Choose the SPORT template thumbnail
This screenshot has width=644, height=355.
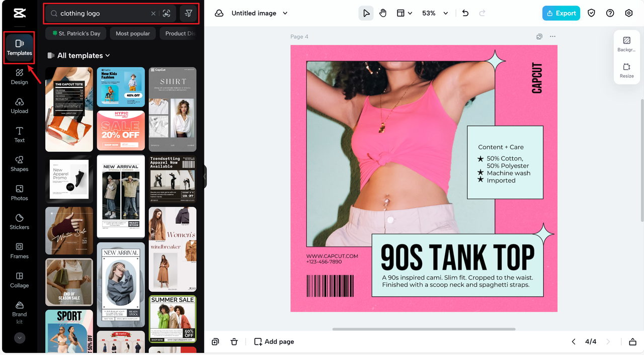click(x=69, y=331)
